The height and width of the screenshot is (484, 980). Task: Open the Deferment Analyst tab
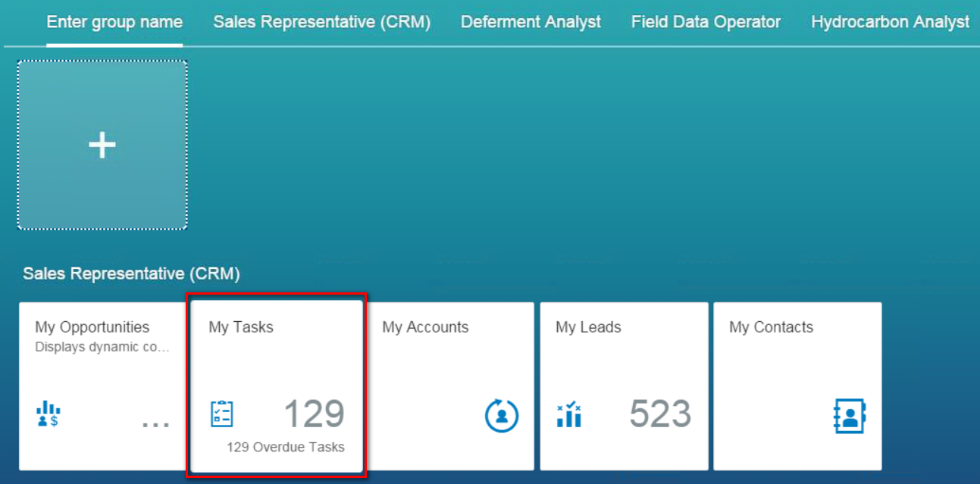[531, 22]
